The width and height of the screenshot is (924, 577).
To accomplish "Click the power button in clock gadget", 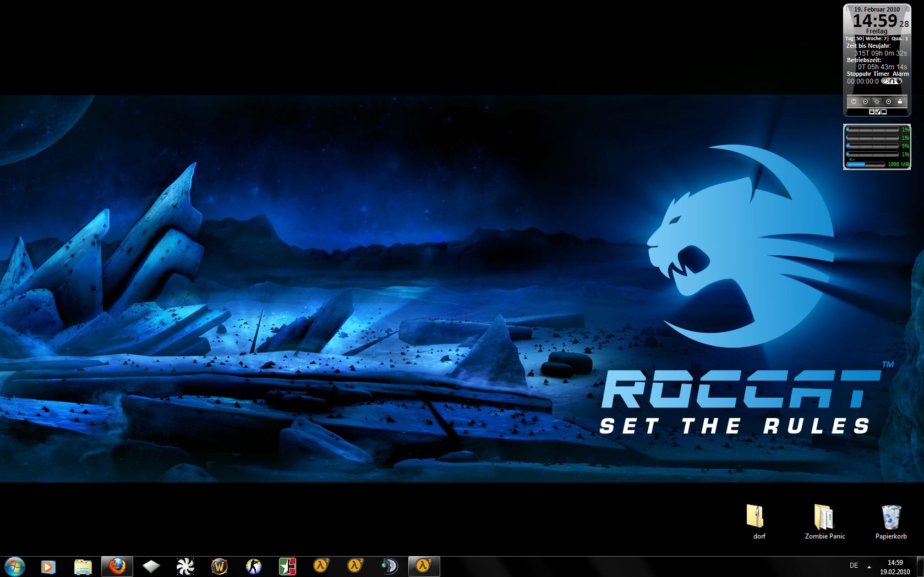I will pos(854,102).
